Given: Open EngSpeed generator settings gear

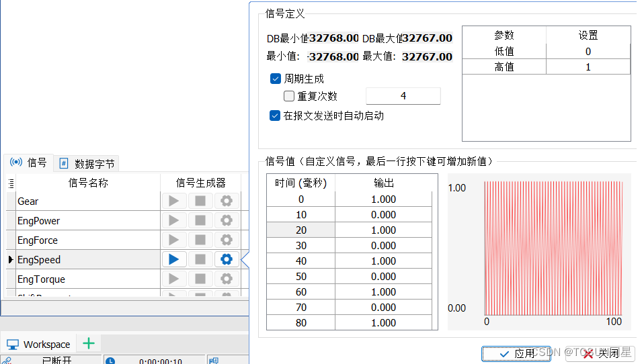Looking at the screenshot, I should tap(227, 259).
